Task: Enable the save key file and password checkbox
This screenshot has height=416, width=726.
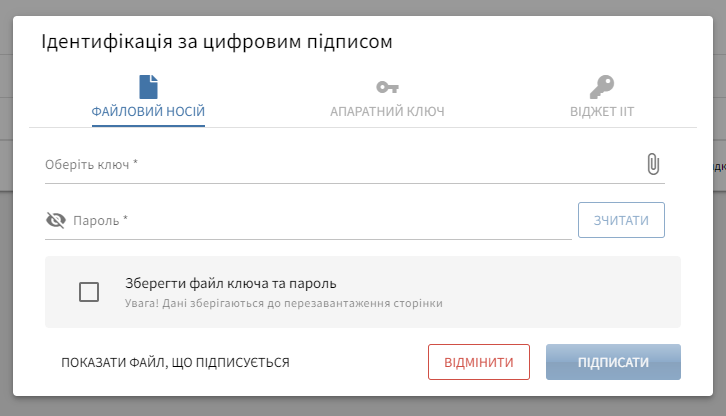Action: coord(89,292)
